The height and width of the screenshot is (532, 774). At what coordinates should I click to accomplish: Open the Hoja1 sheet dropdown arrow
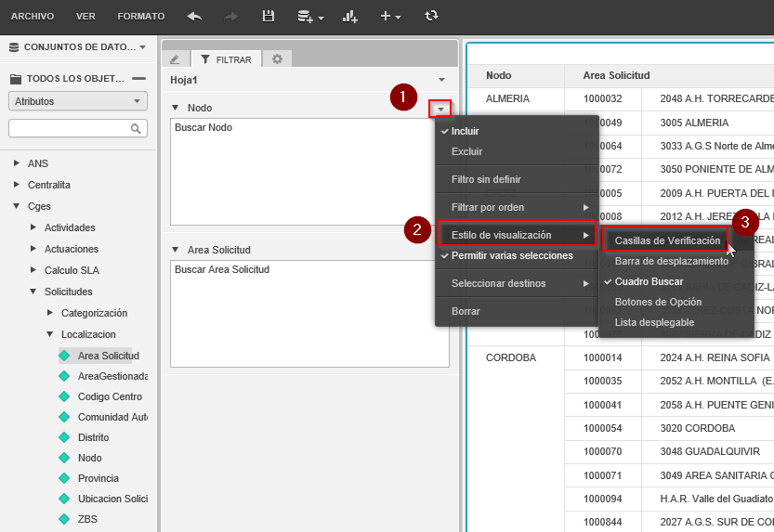(x=441, y=80)
